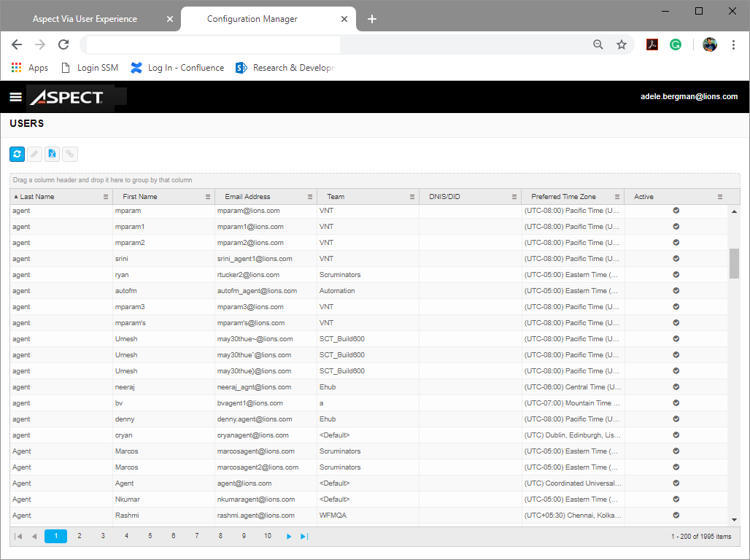
Task: Select the edit pencil tool
Action: pyautogui.click(x=34, y=154)
